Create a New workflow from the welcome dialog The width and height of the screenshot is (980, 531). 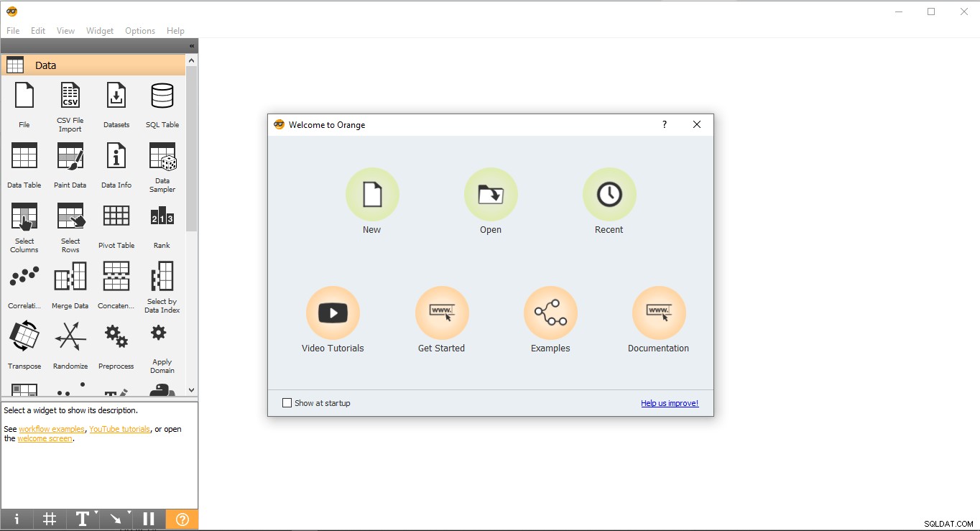click(x=372, y=195)
